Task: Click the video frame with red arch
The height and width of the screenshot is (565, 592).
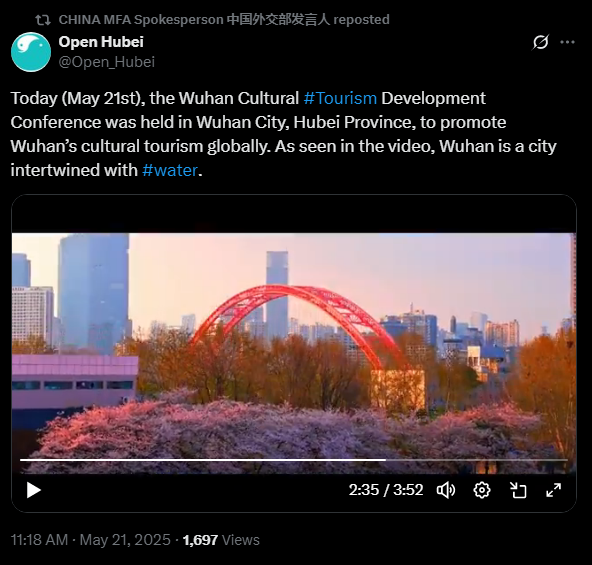Action: click(294, 346)
